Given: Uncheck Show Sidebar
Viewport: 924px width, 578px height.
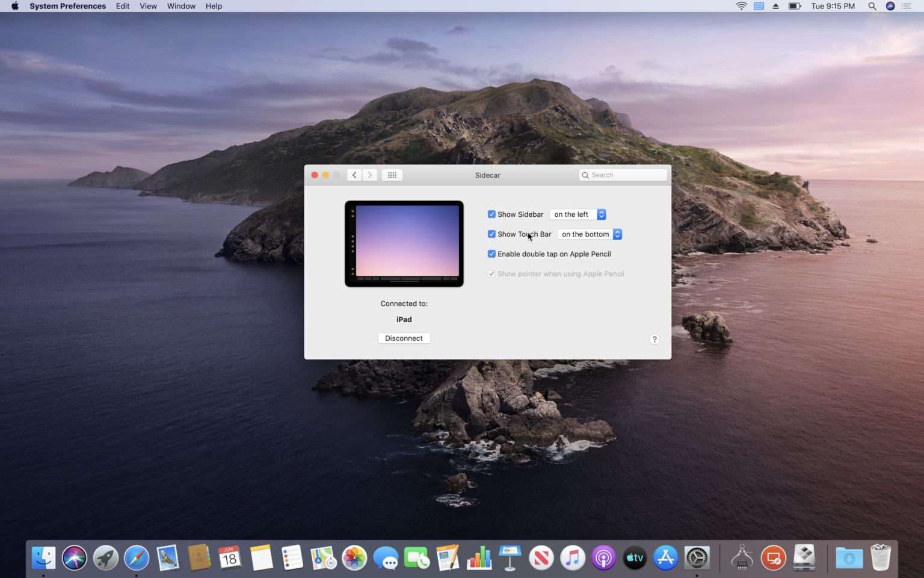Looking at the screenshot, I should [491, 214].
